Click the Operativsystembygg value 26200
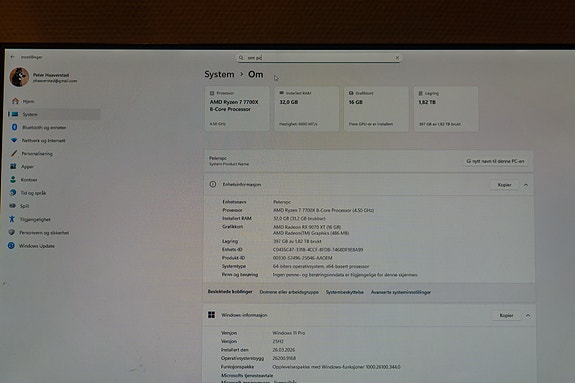This screenshot has height=383, width=575. [x=284, y=358]
